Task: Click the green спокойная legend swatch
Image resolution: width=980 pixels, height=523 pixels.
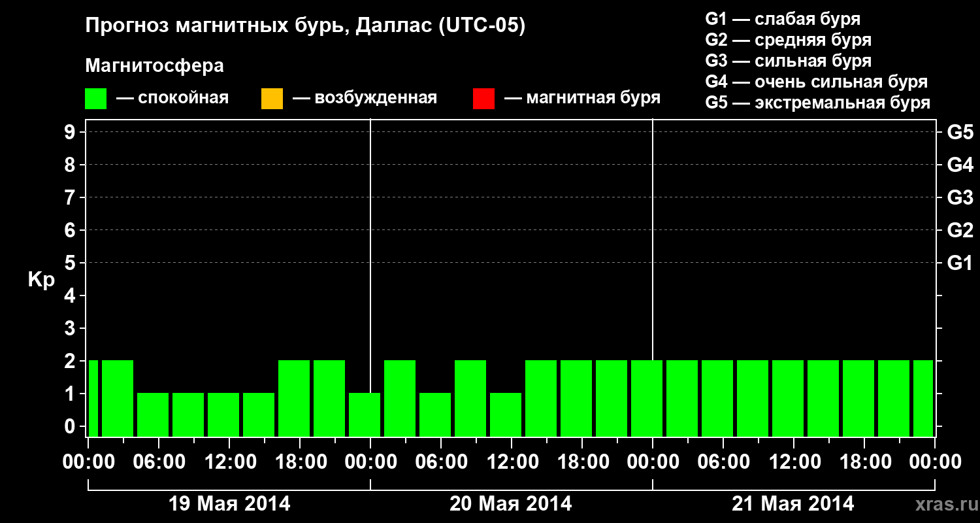Action: click(95, 99)
